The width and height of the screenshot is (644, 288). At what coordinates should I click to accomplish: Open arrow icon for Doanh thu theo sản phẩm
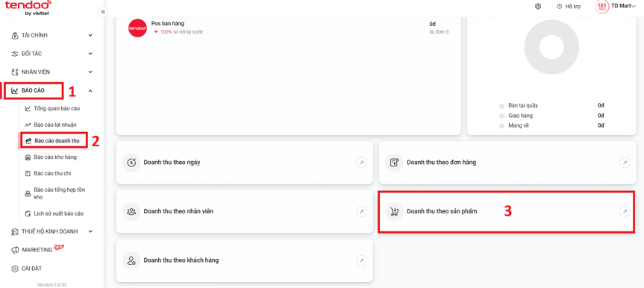[625, 212]
